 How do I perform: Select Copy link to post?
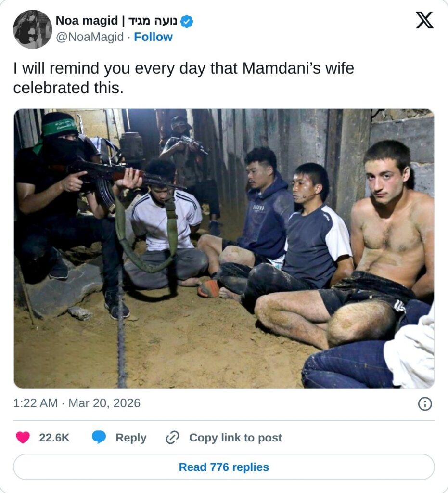click(x=236, y=438)
